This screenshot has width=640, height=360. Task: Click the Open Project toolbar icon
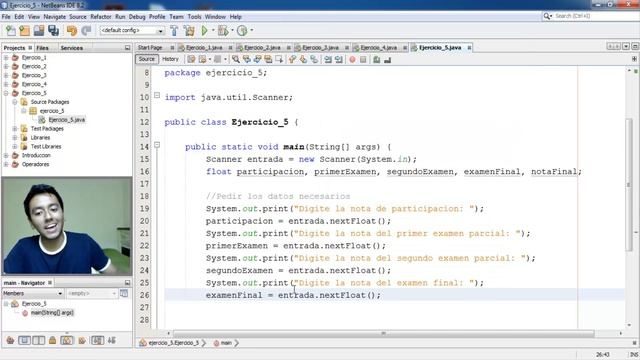coord(39,31)
